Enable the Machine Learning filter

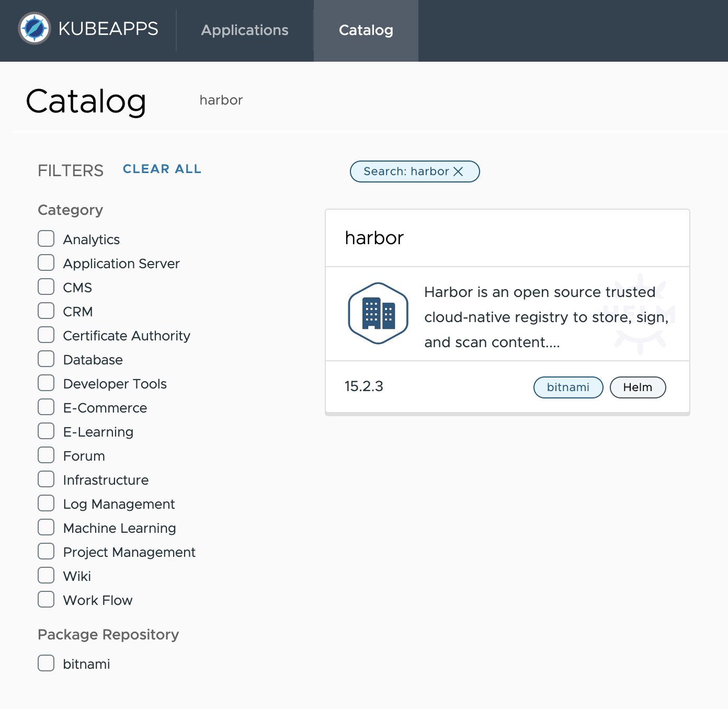pos(46,528)
